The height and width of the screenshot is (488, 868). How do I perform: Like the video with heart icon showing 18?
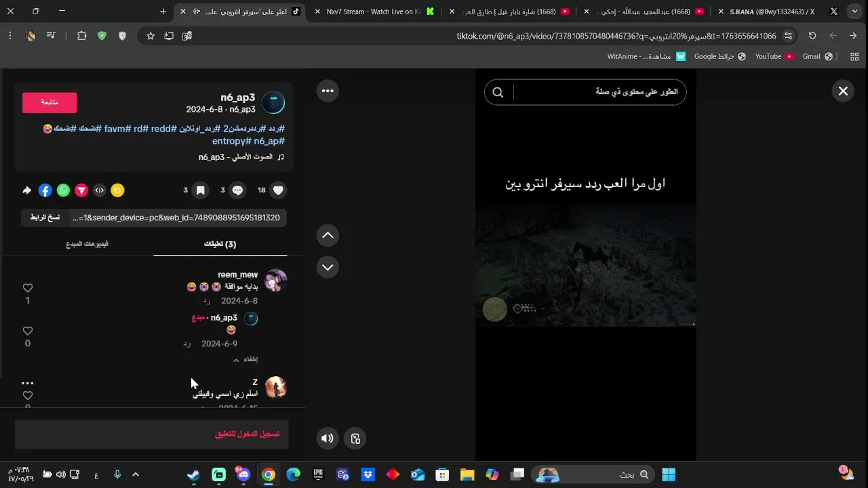click(x=278, y=190)
